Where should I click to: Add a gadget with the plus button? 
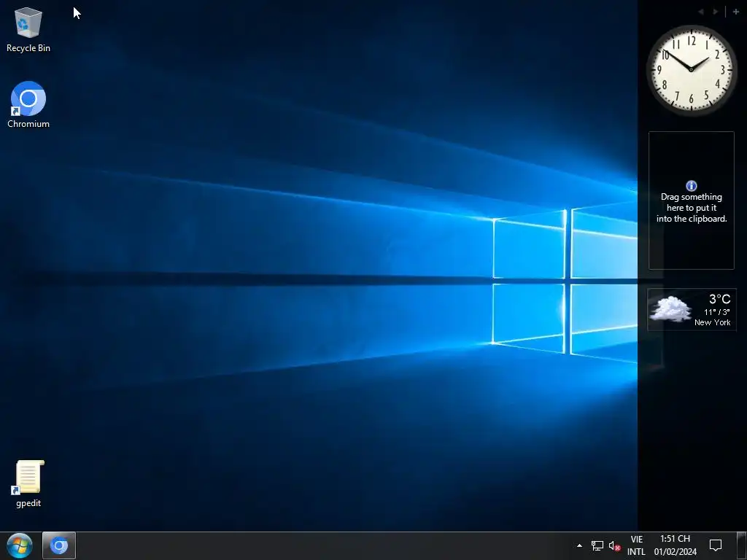[x=735, y=12]
